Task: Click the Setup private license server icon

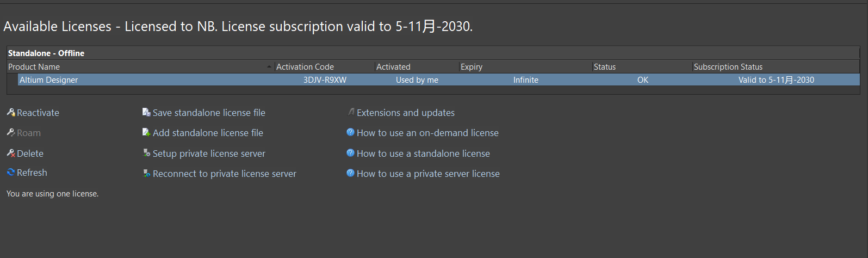Action: (146, 153)
